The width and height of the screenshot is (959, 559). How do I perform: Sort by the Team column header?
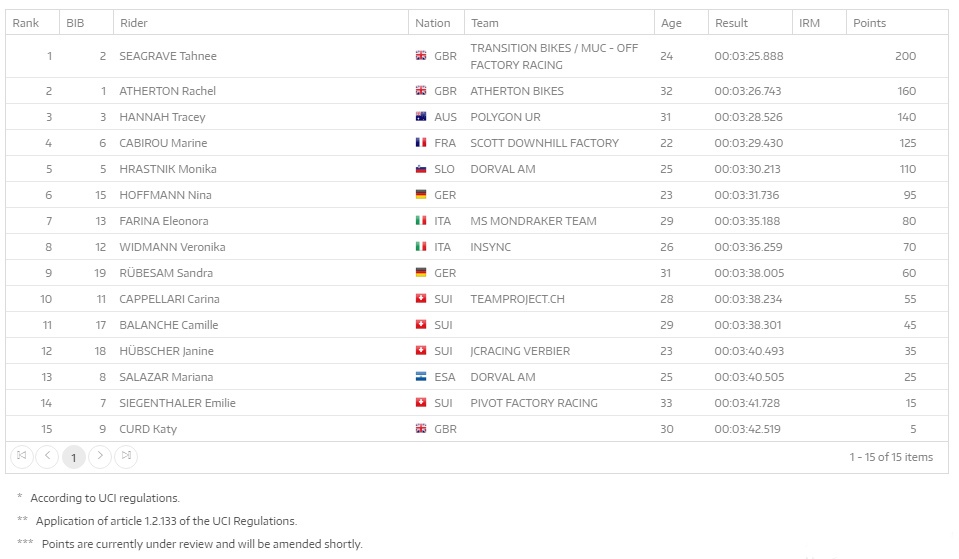pos(485,23)
